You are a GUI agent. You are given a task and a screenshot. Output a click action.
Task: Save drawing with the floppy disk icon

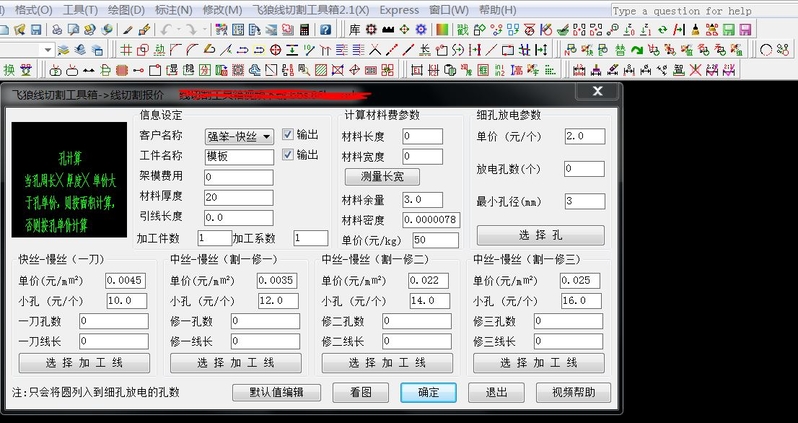pyautogui.click(x=36, y=30)
